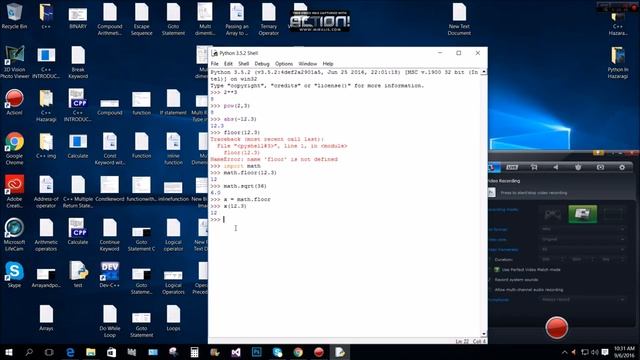Open the Edit menu in Python Shell
This screenshot has height=360, width=640.
(x=228, y=64)
